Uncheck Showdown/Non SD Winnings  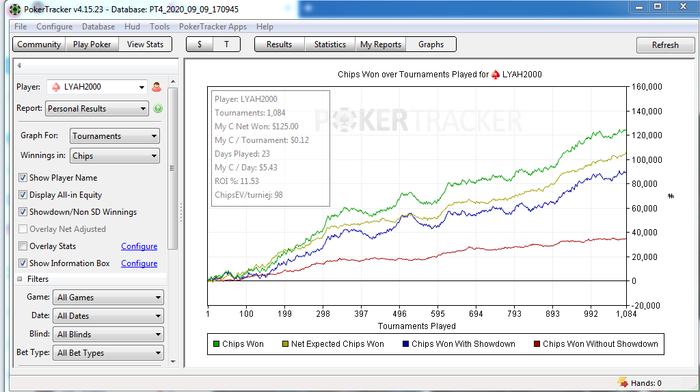point(23,212)
